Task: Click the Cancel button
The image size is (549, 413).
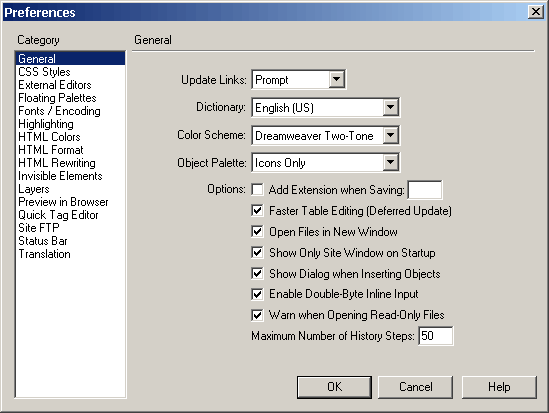Action: 416,387
